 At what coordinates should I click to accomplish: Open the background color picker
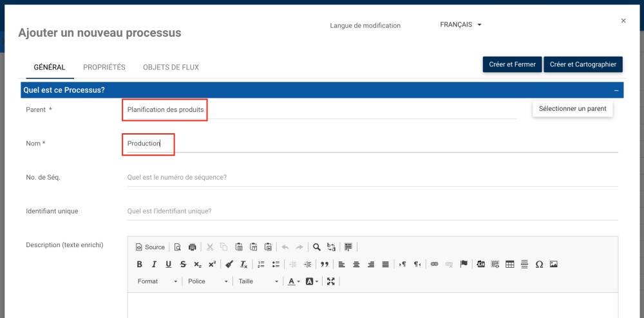pos(312,281)
